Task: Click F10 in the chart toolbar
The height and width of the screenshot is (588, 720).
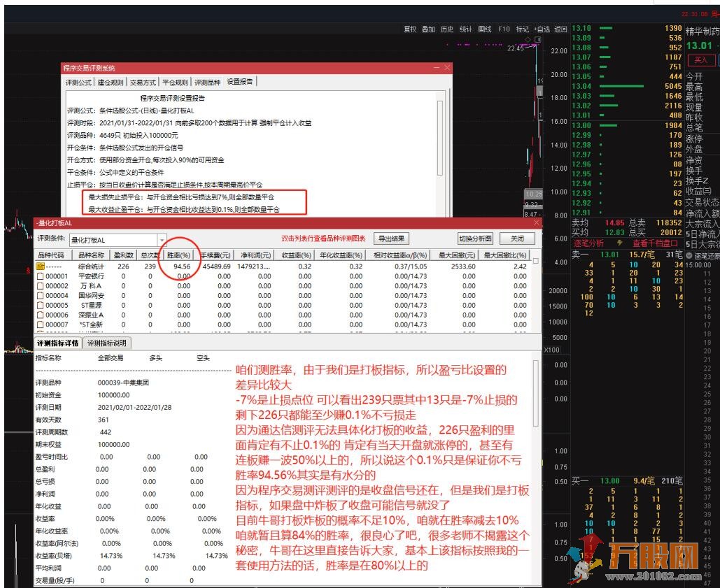Action: [x=504, y=29]
